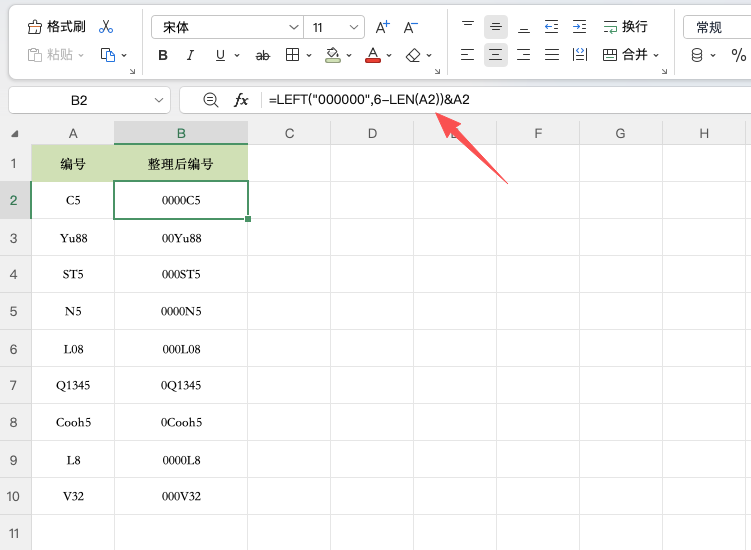The width and height of the screenshot is (751, 550).
Task: Expand the borders dropdown arrow
Action: pyautogui.click(x=309, y=55)
